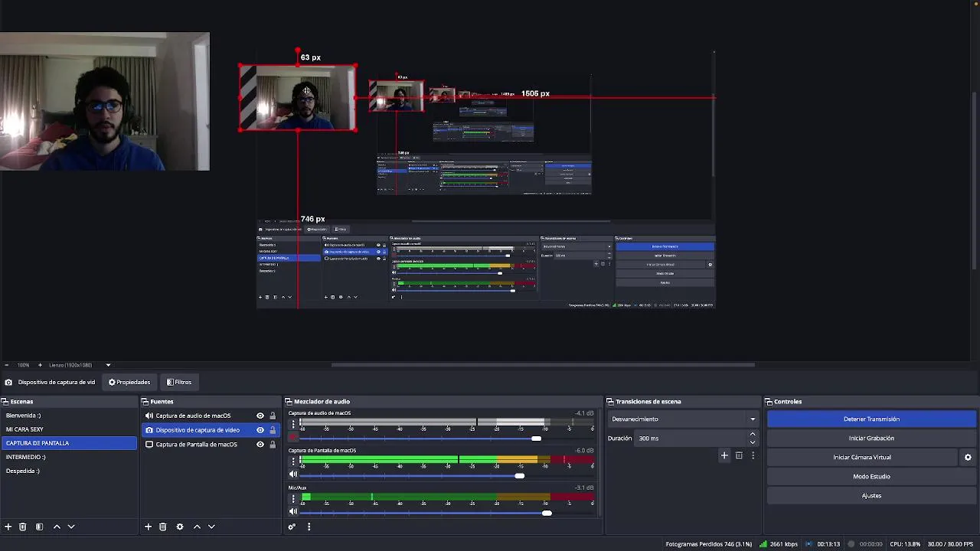The image size is (980, 551).
Task: Select the webcam source in preview canvas
Action: tap(298, 98)
